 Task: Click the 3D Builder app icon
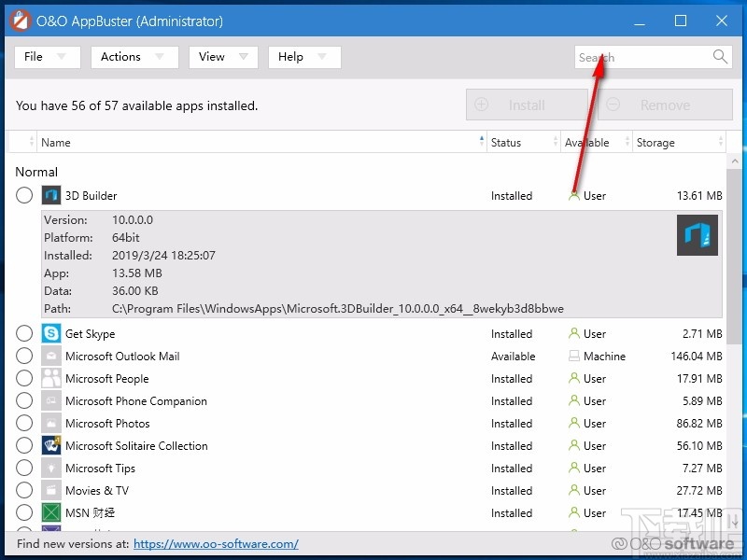pyautogui.click(x=49, y=195)
